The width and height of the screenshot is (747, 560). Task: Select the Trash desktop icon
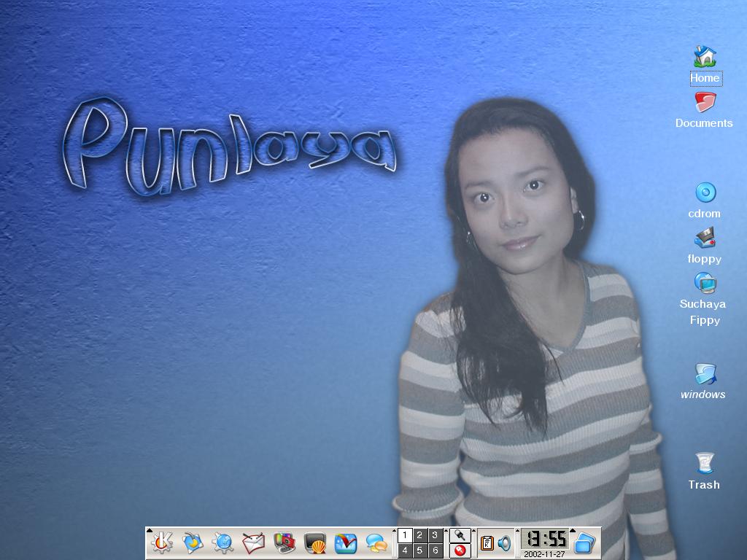tap(705, 463)
